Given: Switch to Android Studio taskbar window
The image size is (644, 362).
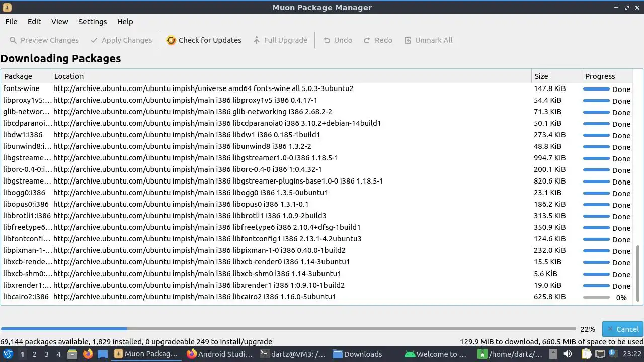Looking at the screenshot, I should pyautogui.click(x=220, y=354).
